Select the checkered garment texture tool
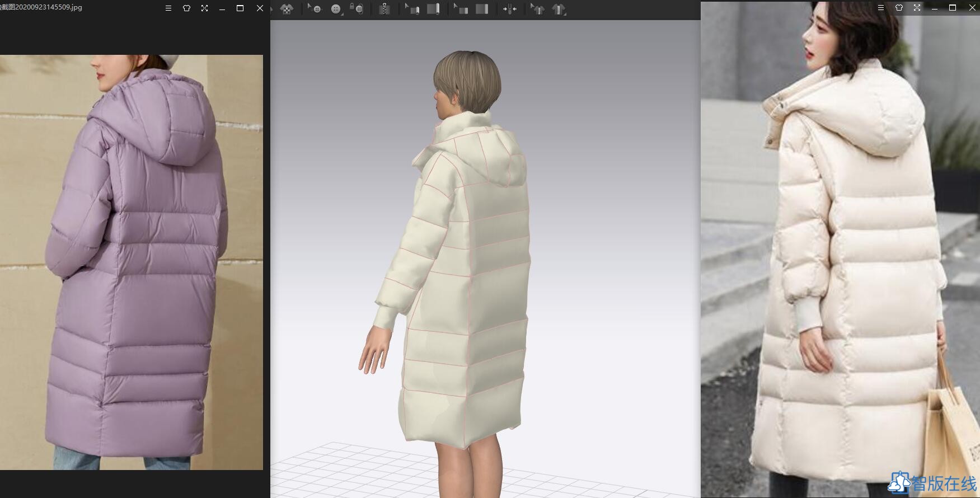This screenshot has width=980, height=498. point(287,9)
